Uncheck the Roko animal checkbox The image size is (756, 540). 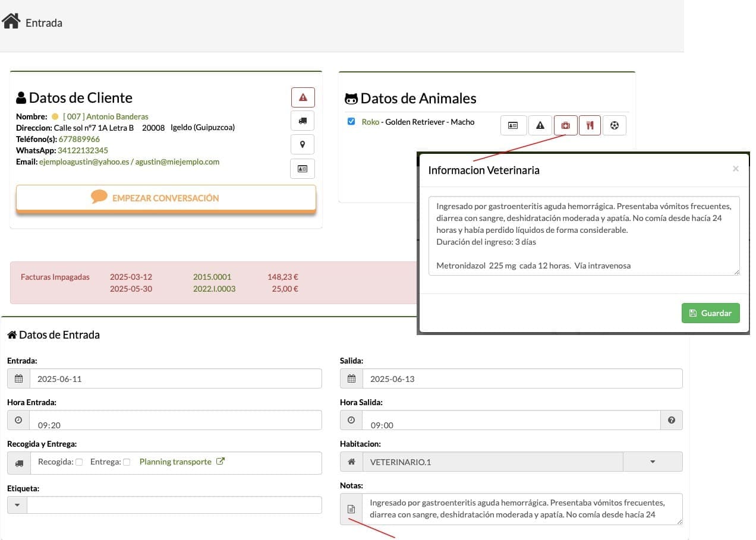pyautogui.click(x=351, y=121)
